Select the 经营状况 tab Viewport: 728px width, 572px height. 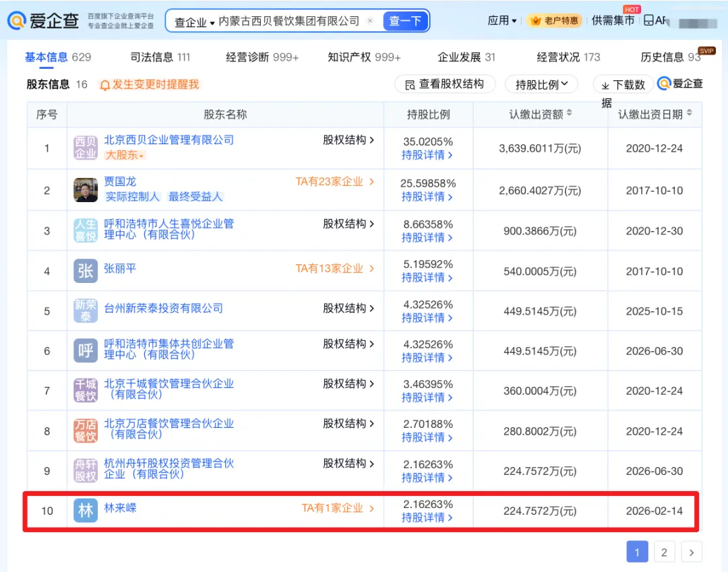pos(568,57)
